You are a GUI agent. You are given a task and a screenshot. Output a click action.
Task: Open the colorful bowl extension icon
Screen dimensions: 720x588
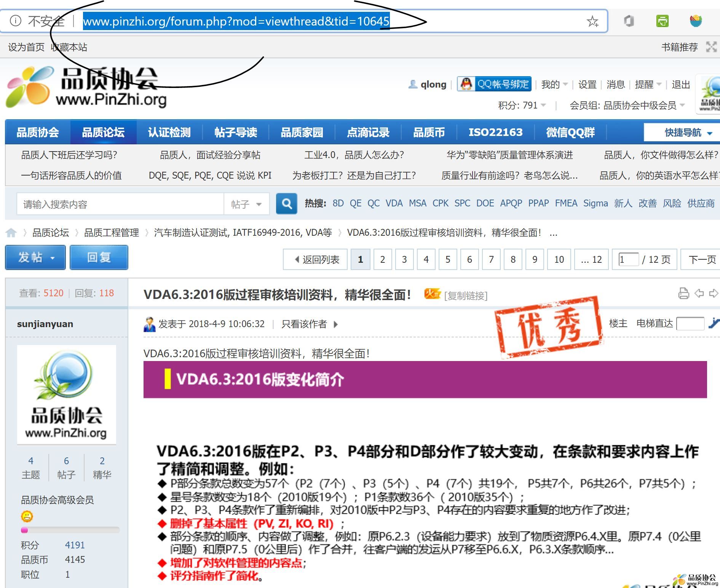[x=696, y=21]
